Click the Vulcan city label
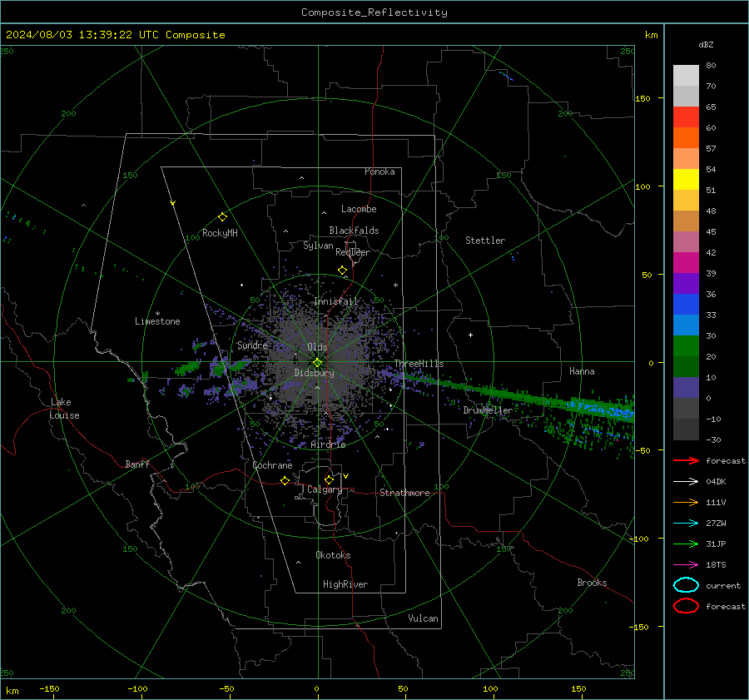The image size is (749, 700). [423, 618]
